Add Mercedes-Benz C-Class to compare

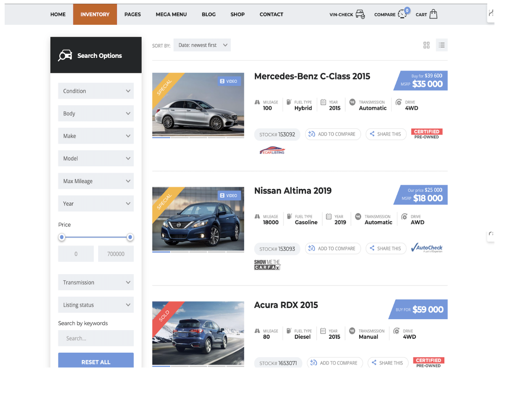333,134
